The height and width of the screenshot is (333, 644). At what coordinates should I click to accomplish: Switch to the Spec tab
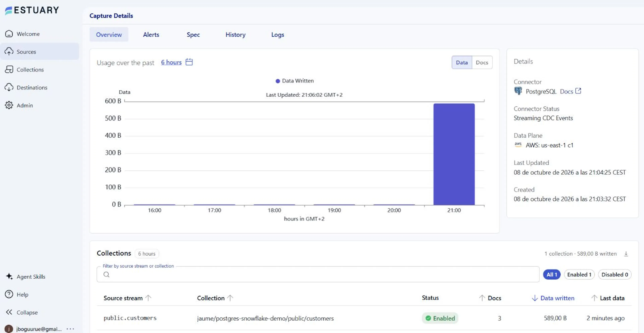coord(193,35)
